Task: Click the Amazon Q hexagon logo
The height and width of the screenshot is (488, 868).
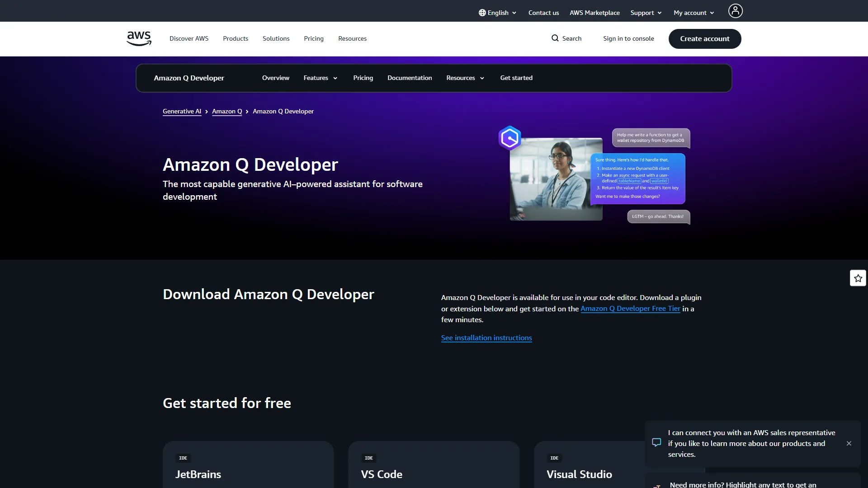Action: pos(509,138)
